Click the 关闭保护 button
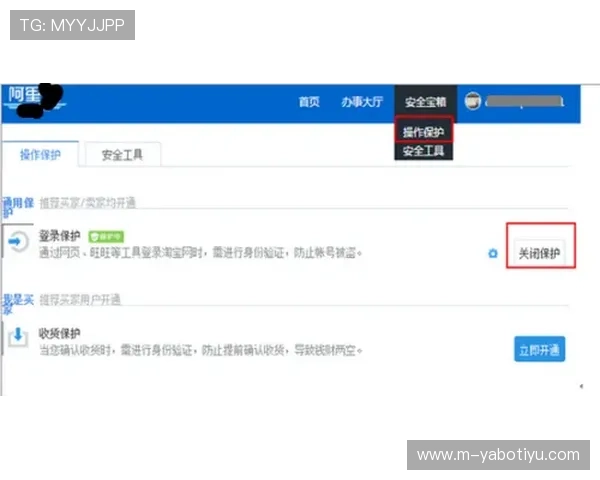 pyautogui.click(x=539, y=253)
